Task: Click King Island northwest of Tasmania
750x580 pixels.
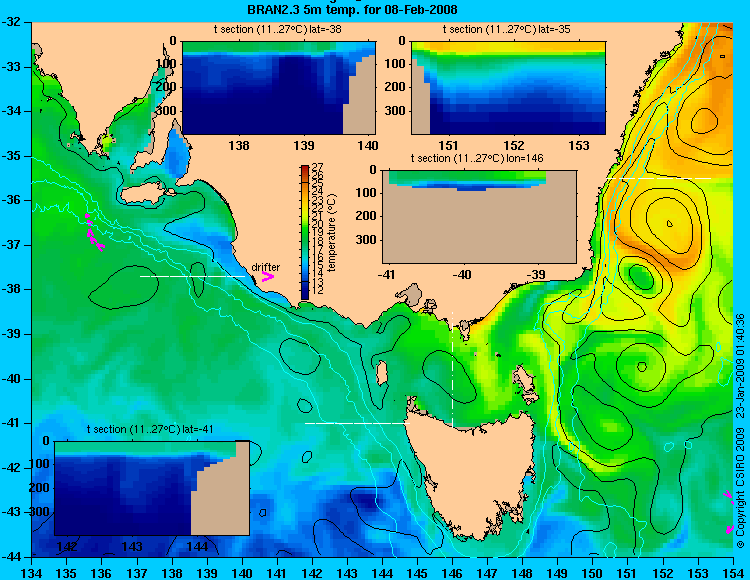Action: (381, 373)
